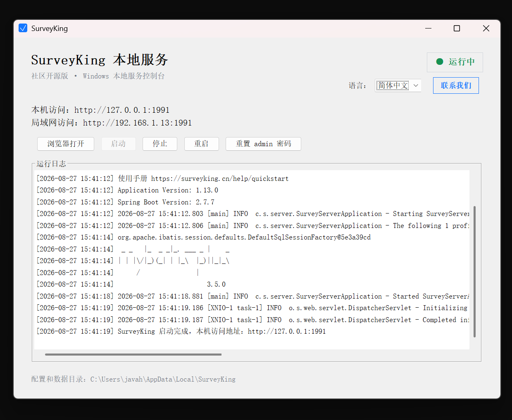
Task: Click the DefaultSqlSessionFactory@5e3a39cd log line
Action: click(204, 237)
